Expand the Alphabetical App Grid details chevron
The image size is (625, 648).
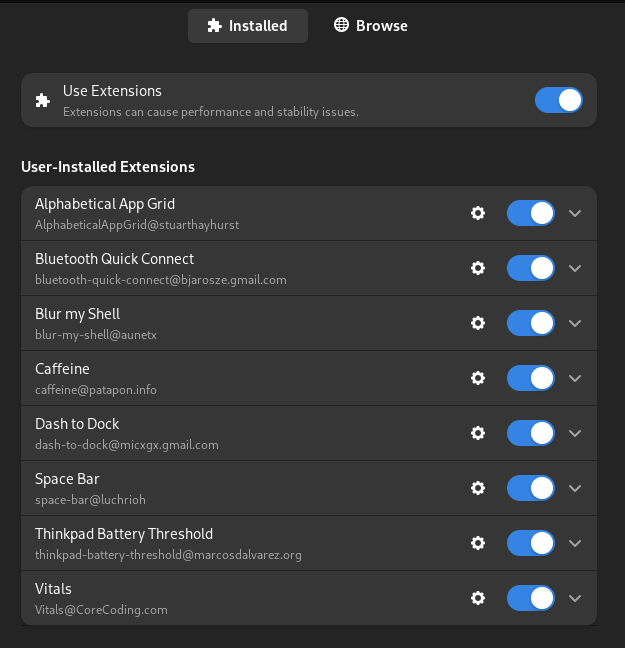coord(575,213)
